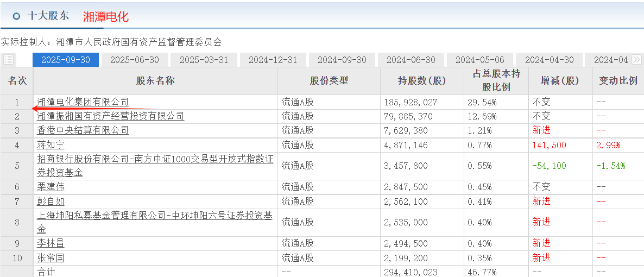Click the holding value 4,871,146
This screenshot has height=277, width=644.
click(x=406, y=145)
